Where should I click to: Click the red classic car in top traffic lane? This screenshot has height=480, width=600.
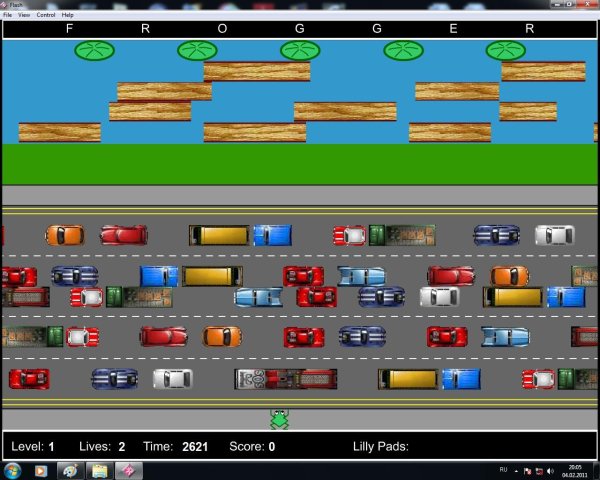pyautogui.click(x=124, y=235)
